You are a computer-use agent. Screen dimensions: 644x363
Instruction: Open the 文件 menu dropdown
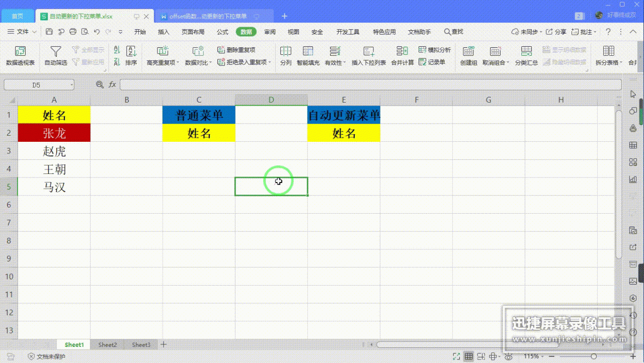click(22, 32)
